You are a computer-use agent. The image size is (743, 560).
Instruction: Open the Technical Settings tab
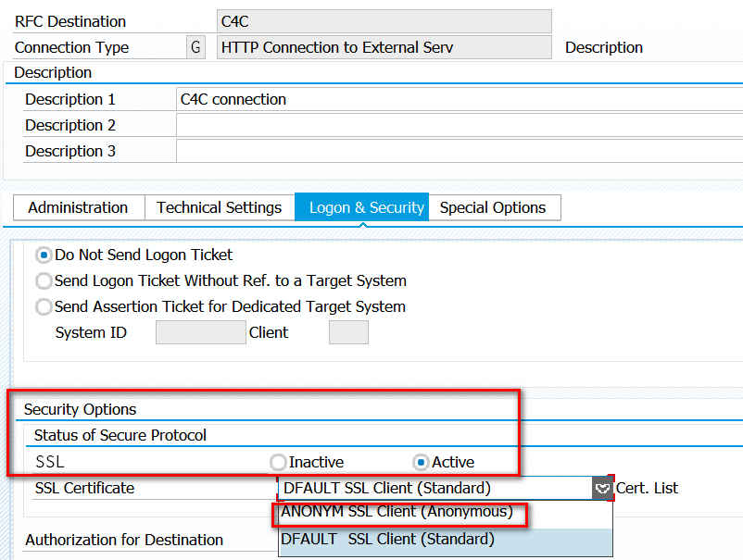pos(219,207)
